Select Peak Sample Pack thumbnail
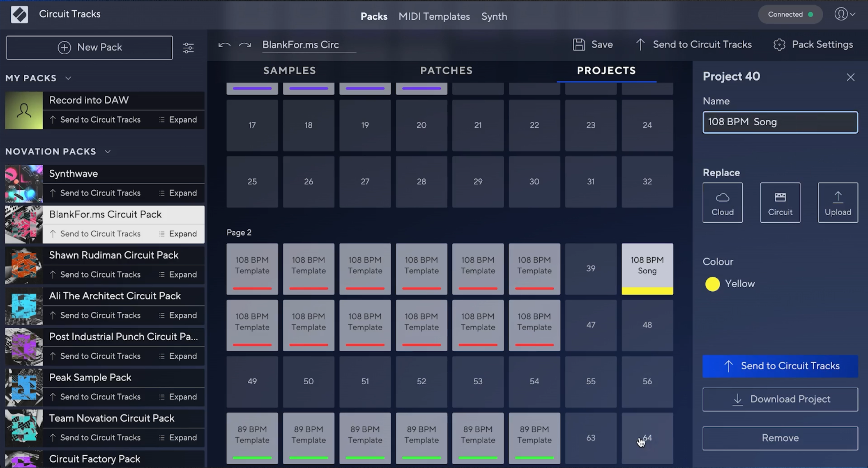The image size is (868, 468). click(24, 387)
